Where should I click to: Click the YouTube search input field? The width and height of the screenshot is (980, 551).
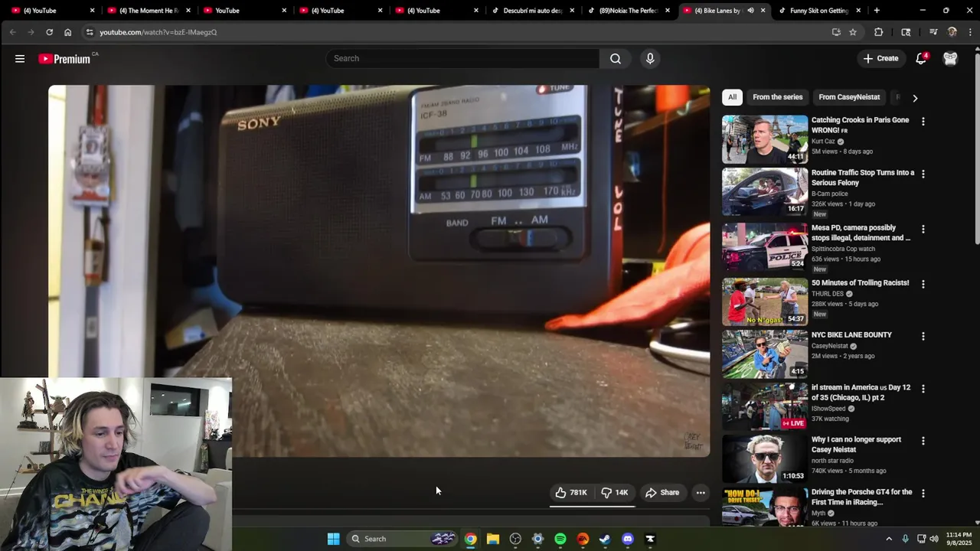[463, 58]
